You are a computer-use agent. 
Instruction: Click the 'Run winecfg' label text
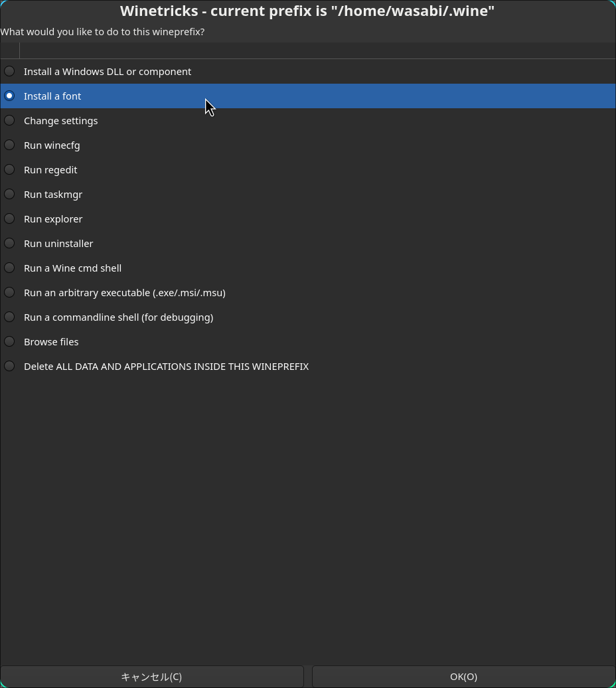point(52,145)
